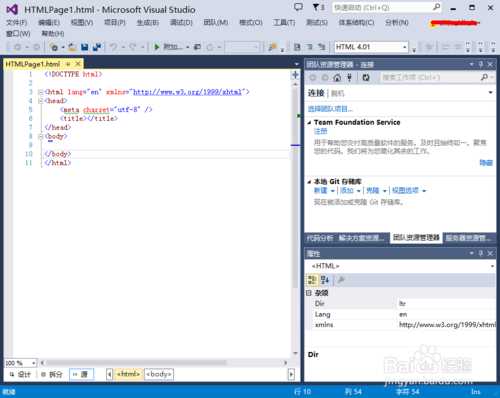500x398 pixels.
Task: Open the feedback speech bubble icon
Action: point(298,7)
